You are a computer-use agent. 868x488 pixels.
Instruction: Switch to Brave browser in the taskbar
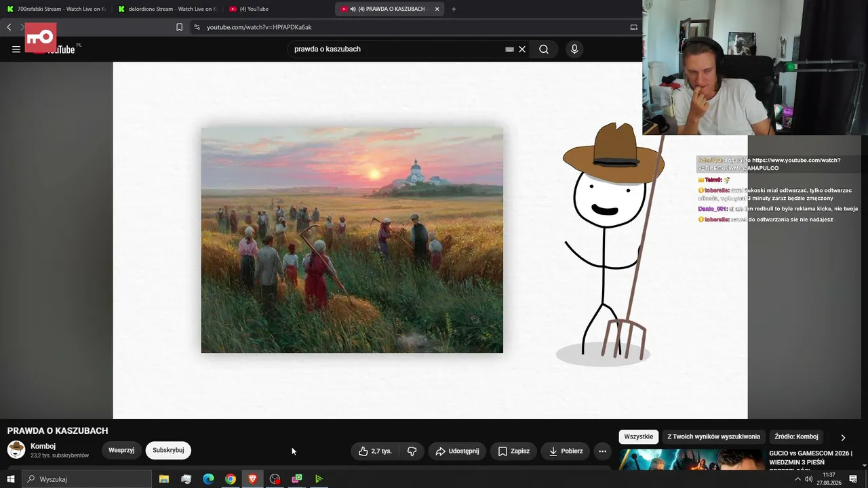pyautogui.click(x=252, y=479)
